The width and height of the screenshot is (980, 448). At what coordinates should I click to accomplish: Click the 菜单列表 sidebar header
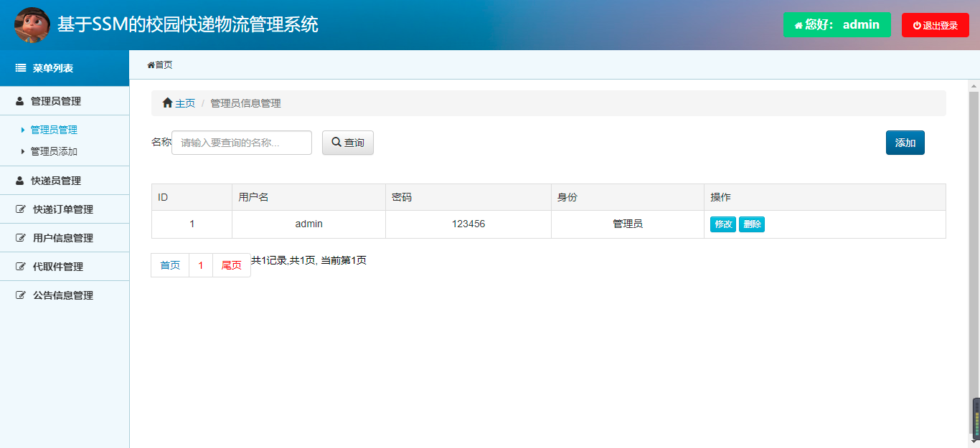[65, 68]
